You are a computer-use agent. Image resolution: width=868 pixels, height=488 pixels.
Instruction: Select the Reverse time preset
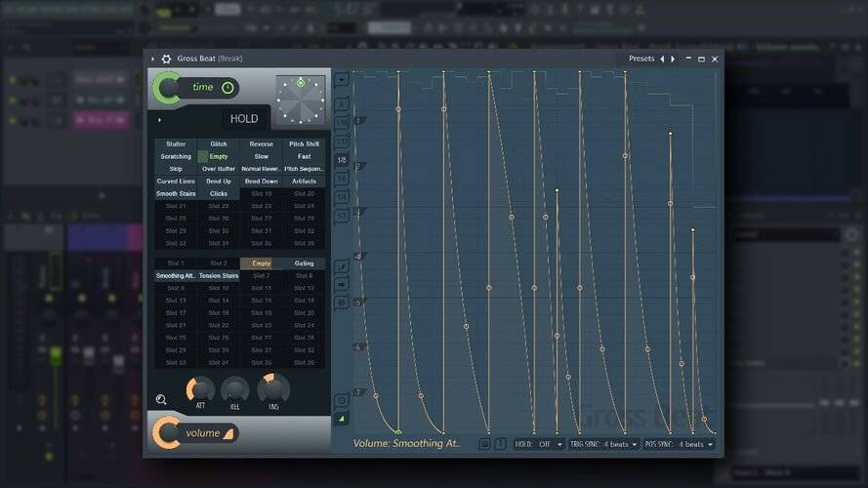[x=262, y=143]
